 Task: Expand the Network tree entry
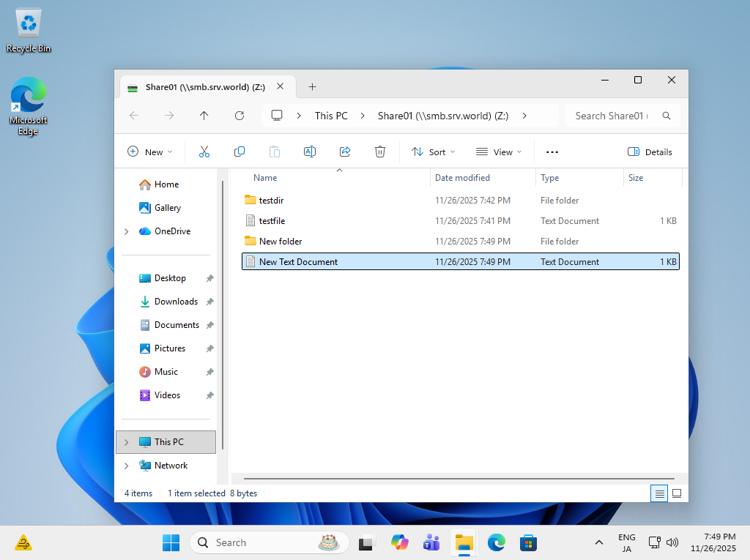tap(125, 466)
